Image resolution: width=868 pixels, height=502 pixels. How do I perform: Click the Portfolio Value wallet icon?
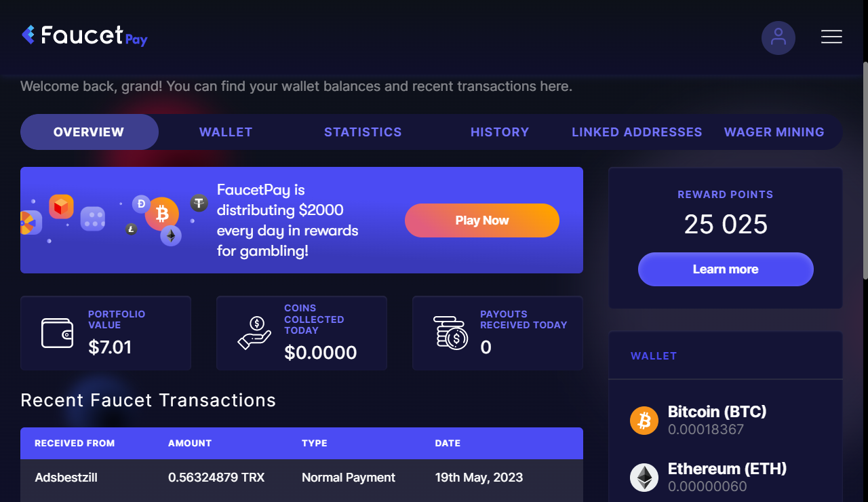(x=57, y=333)
